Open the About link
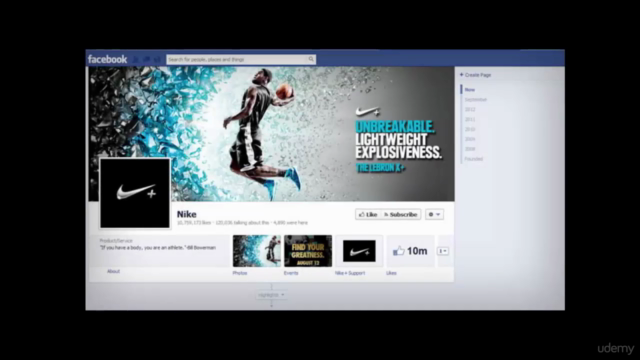 [113, 271]
